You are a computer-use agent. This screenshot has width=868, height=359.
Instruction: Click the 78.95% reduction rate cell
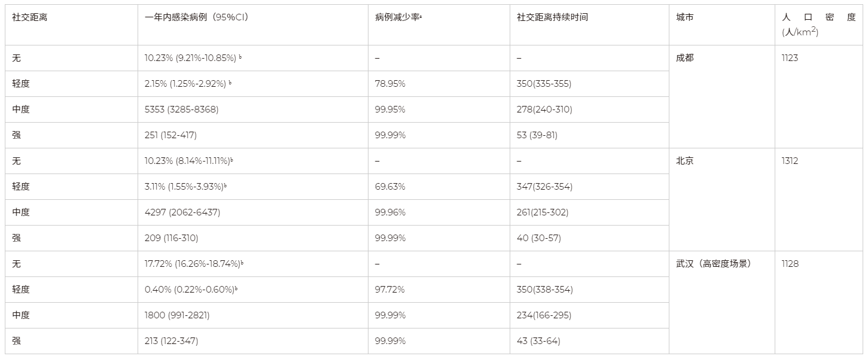point(390,84)
